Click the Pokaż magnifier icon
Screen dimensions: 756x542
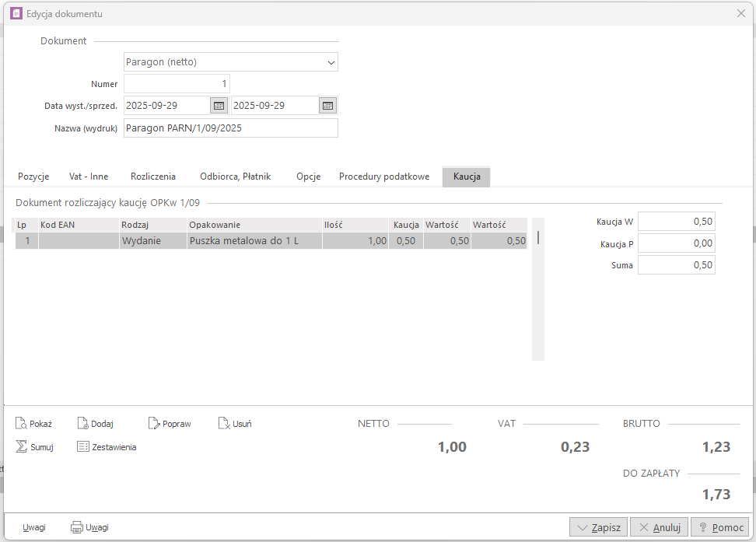(x=22, y=424)
